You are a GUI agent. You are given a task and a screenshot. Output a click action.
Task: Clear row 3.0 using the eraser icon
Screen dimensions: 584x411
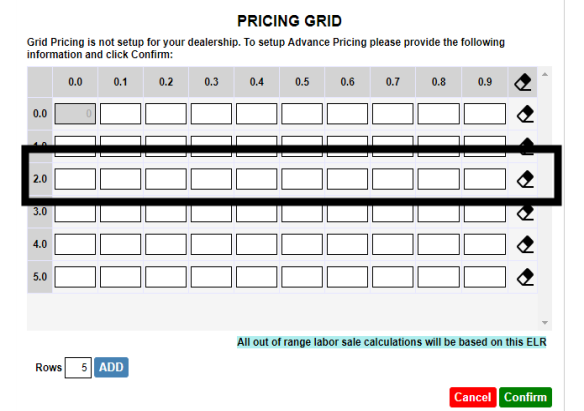[x=525, y=213]
